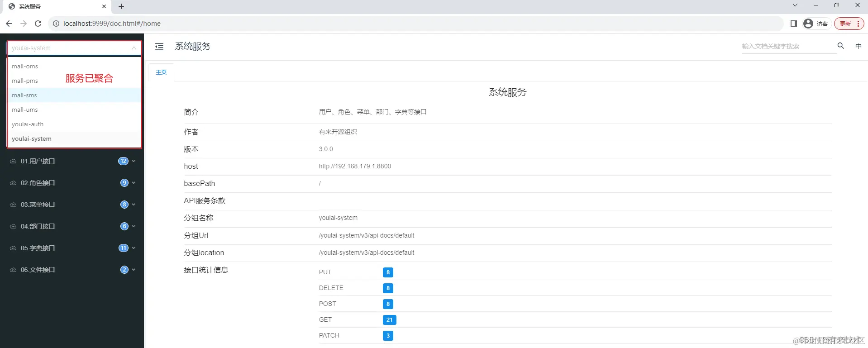
Task: Reload the page with the refresh icon
Action: pyautogui.click(x=38, y=24)
